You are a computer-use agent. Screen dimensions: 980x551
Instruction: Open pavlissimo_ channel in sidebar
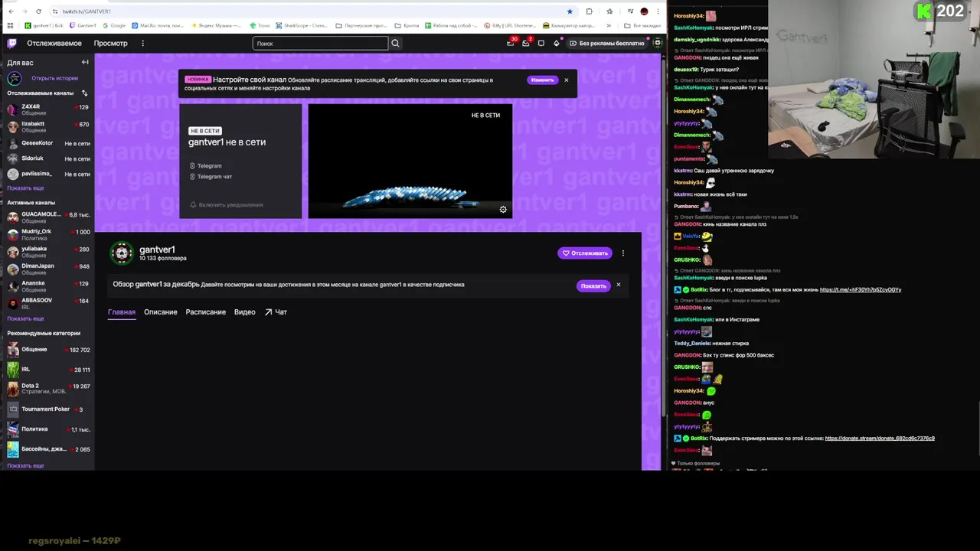[47, 174]
